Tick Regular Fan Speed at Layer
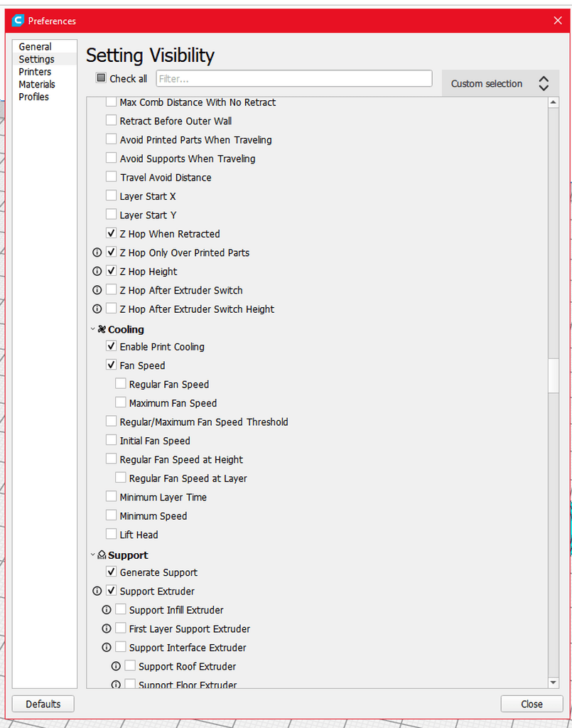 pyautogui.click(x=121, y=478)
